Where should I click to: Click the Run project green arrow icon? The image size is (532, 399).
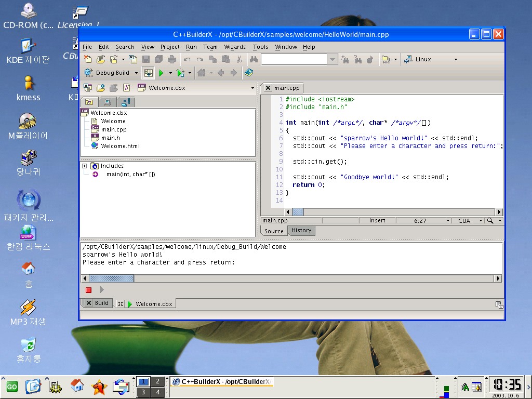coord(161,73)
